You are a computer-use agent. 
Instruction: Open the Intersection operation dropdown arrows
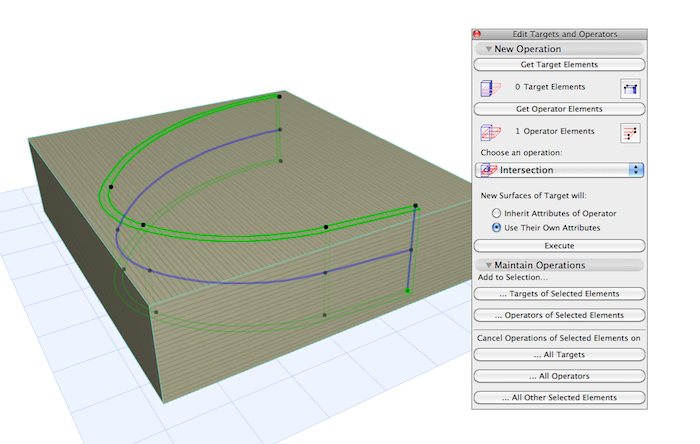(636, 170)
